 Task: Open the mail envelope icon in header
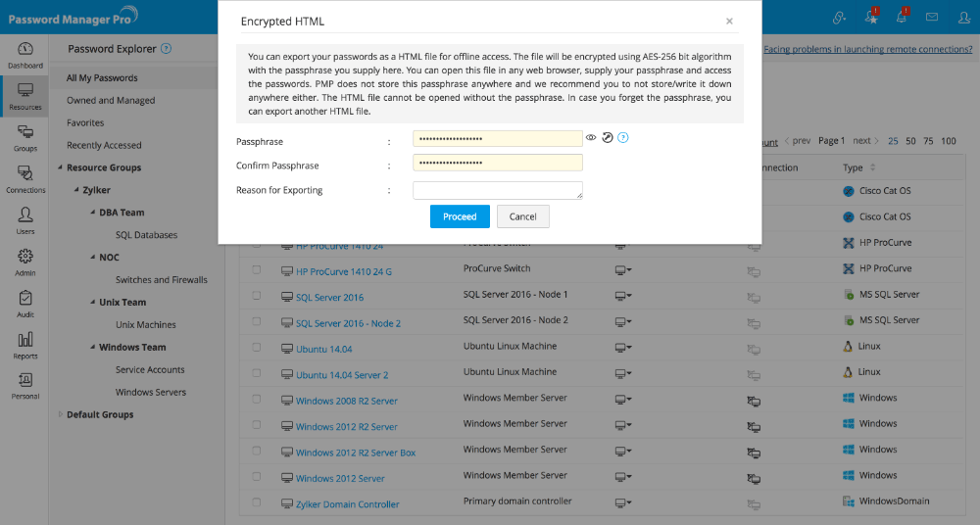point(932,17)
